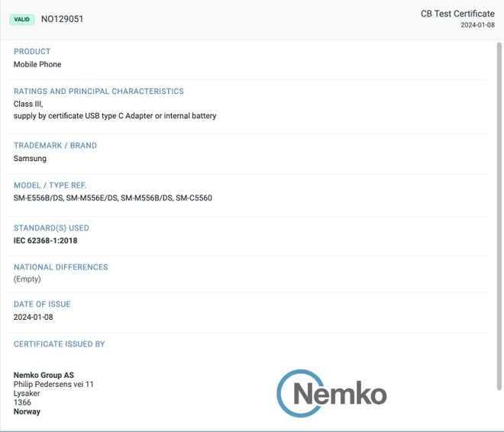Click the Trademark / Brand heading
Viewport: 504px width, 432px height.
55,146
